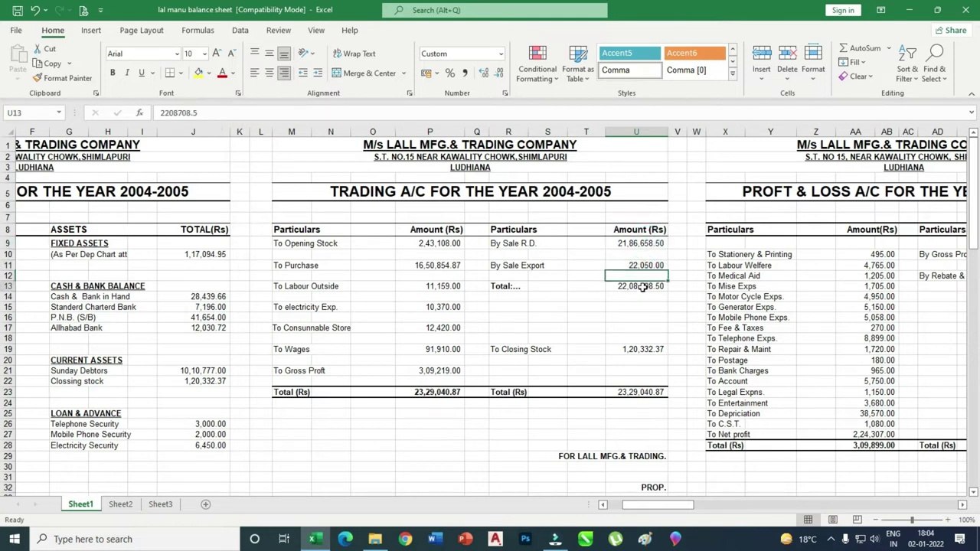Align text left in the cell
This screenshot has width=980, height=551.
click(254, 73)
